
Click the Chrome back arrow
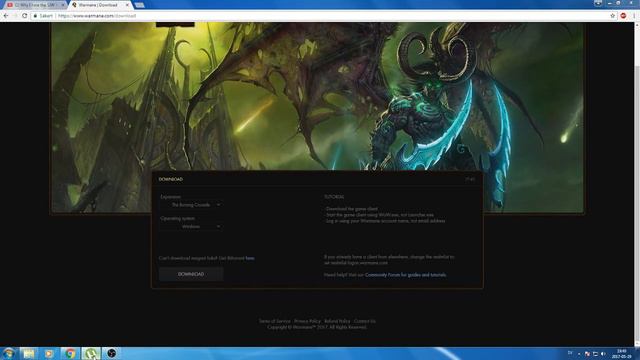pyautogui.click(x=6, y=16)
